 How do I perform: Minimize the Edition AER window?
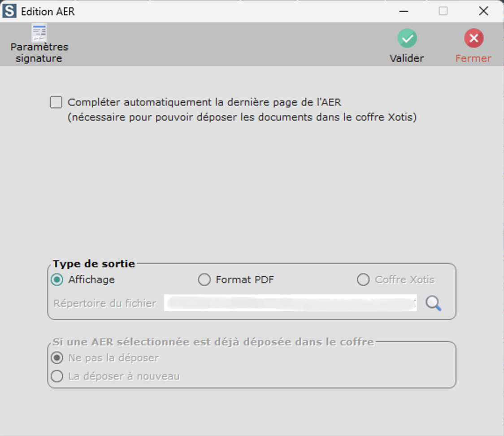tap(404, 11)
